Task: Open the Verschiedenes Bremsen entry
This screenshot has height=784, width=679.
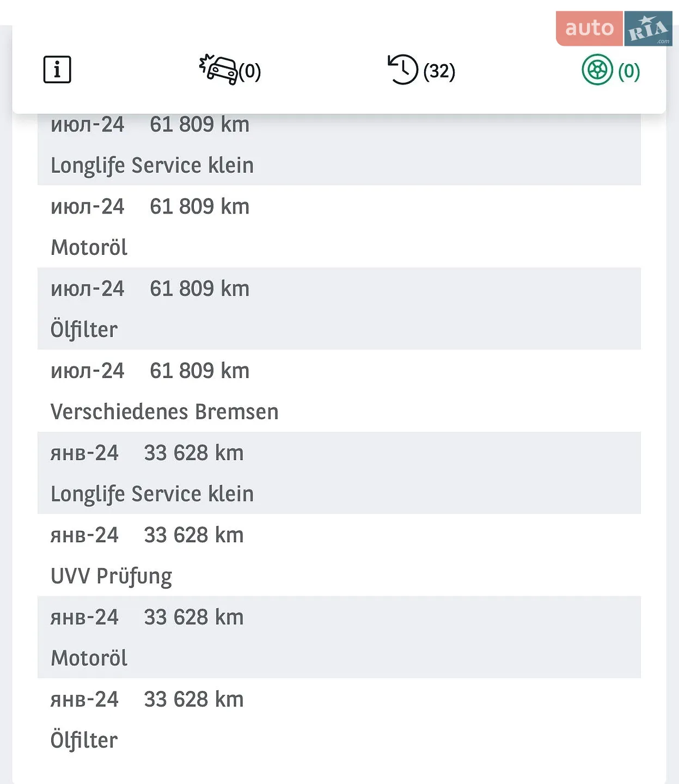Action: [x=339, y=391]
